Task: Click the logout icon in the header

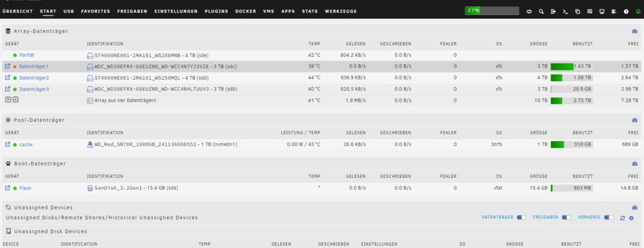Action: (x=553, y=12)
